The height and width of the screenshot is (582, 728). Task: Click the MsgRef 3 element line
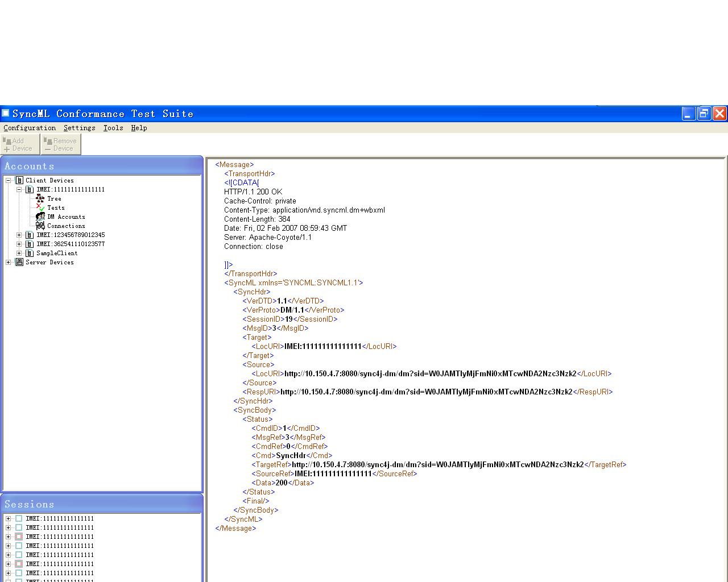(x=288, y=437)
